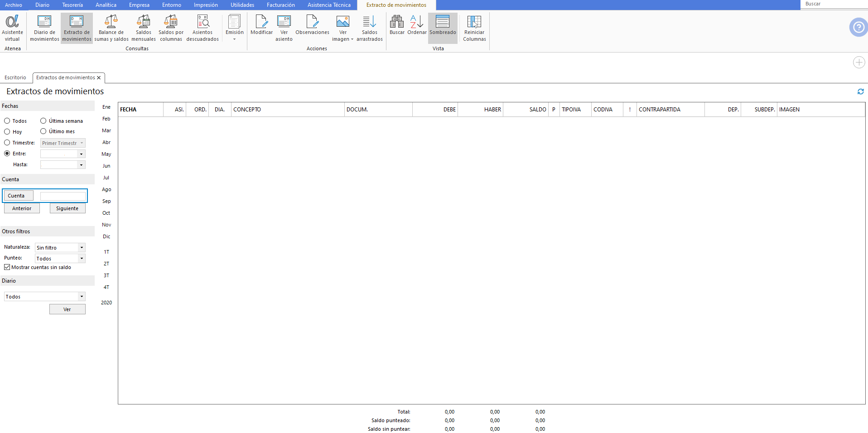
Task: Select the Todos dates radio button
Action: pyautogui.click(x=7, y=121)
